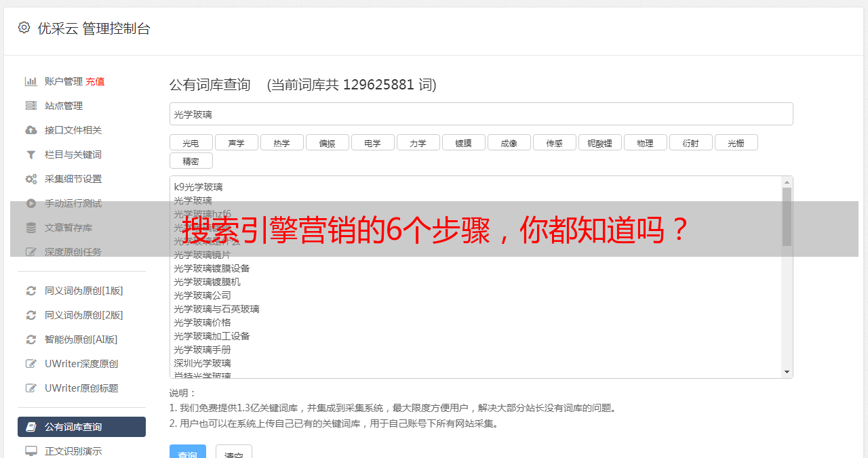868x458 pixels.
Task: Click the monitor icon for 正文识别演示
Action: tap(31, 451)
